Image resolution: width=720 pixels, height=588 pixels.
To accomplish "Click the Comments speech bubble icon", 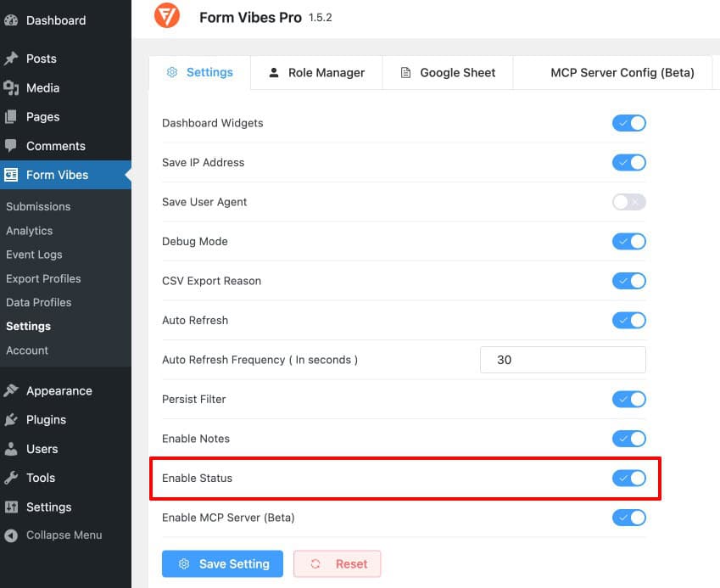I will click(x=11, y=146).
